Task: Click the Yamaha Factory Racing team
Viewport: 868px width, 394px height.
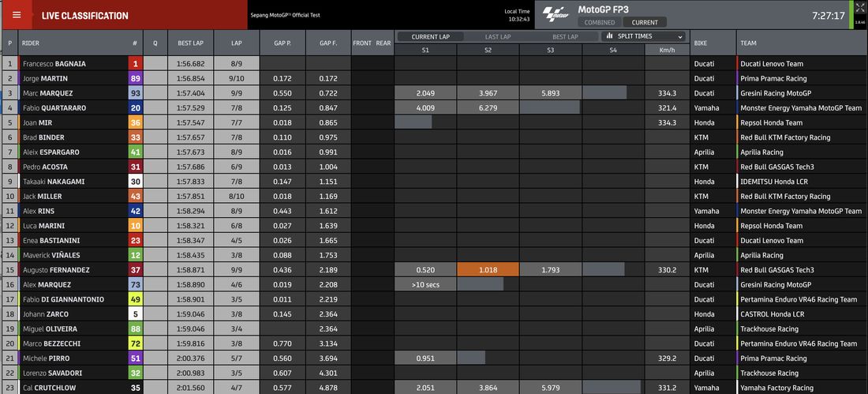Action: click(x=776, y=388)
